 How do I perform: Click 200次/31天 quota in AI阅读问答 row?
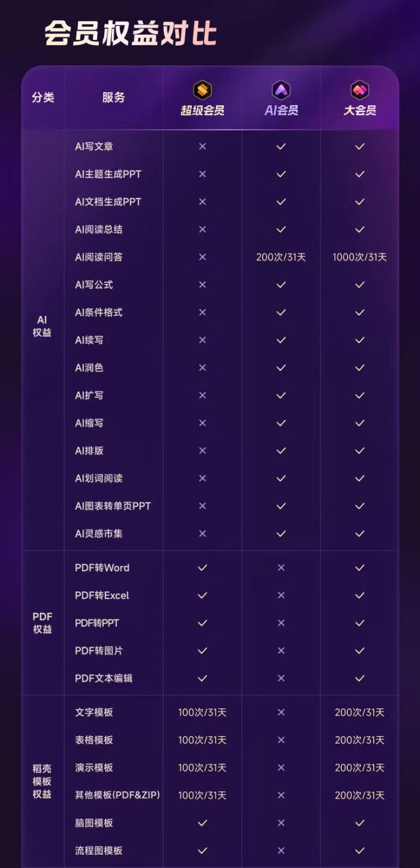click(281, 257)
